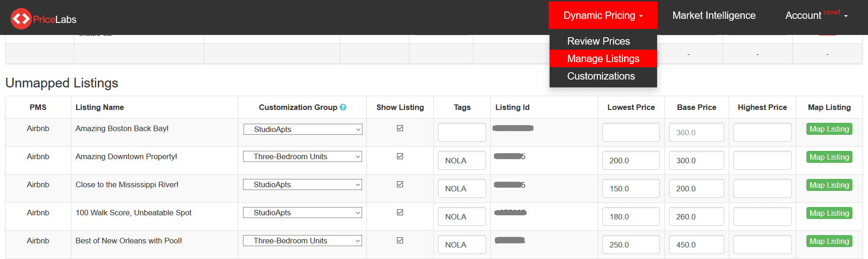Click Lowest Price 150.0 field
Viewport: 868px width, 259px height.
[631, 189]
